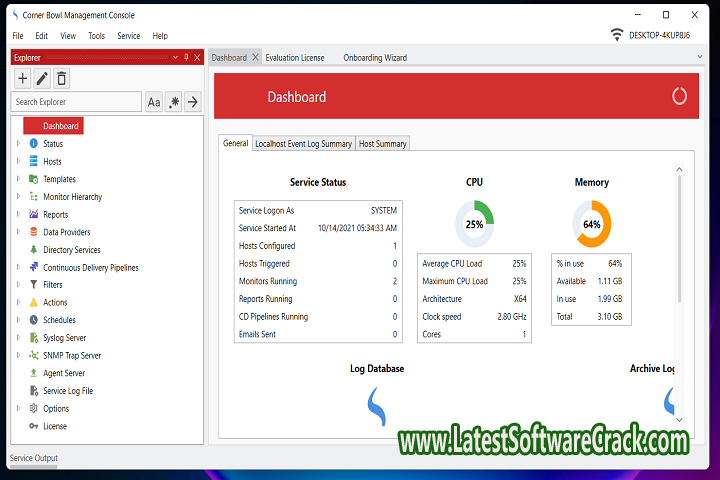
Task: Toggle the regex wildcard search option
Action: click(x=173, y=102)
